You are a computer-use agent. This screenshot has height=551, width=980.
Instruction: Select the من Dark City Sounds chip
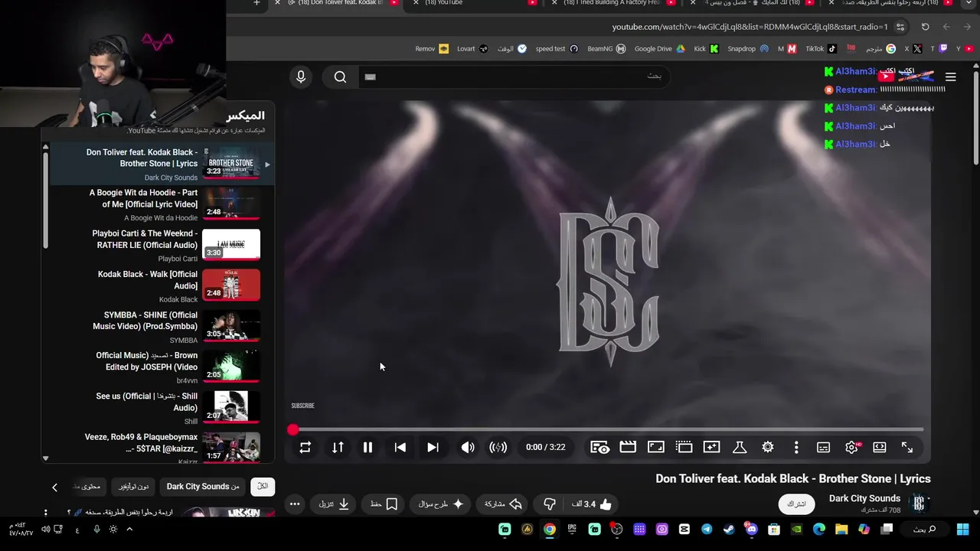click(202, 487)
